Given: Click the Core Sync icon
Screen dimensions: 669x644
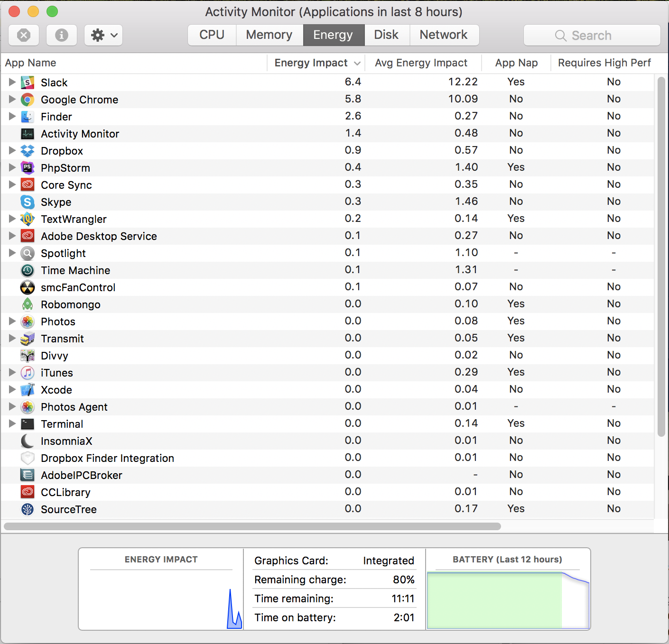Looking at the screenshot, I should [x=28, y=185].
